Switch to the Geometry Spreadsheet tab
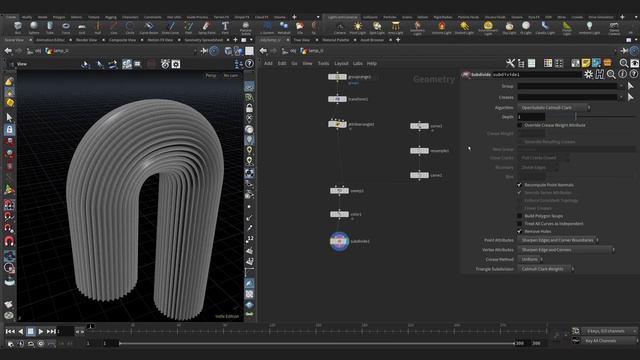 pyautogui.click(x=204, y=40)
